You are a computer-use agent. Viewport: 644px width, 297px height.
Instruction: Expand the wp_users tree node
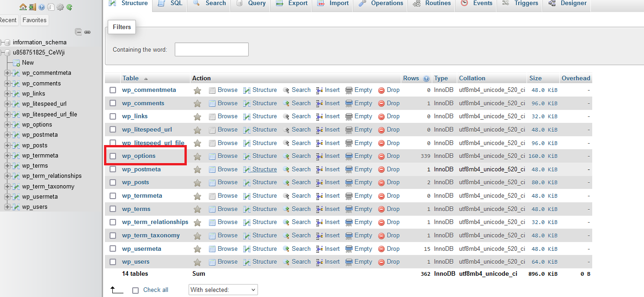click(x=7, y=207)
